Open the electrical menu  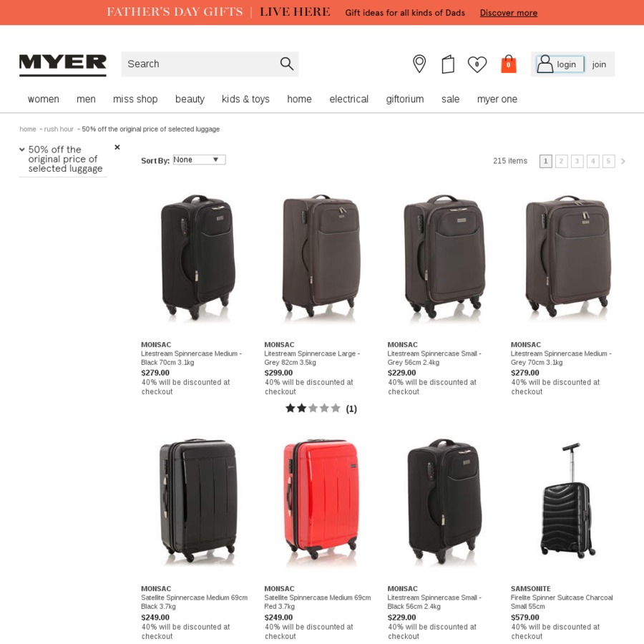pos(348,99)
